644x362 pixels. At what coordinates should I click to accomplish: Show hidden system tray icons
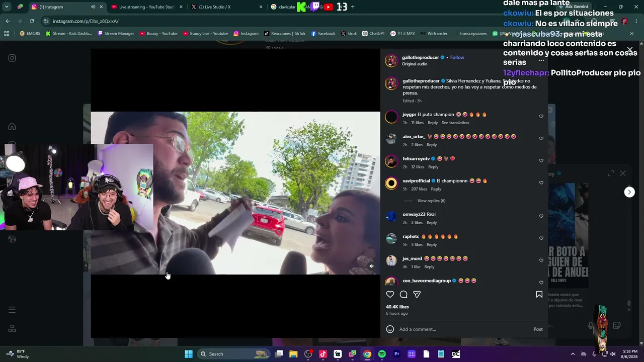pos(573,354)
